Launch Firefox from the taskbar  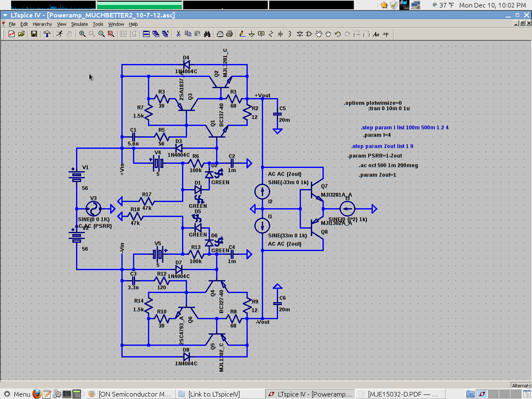point(37,394)
